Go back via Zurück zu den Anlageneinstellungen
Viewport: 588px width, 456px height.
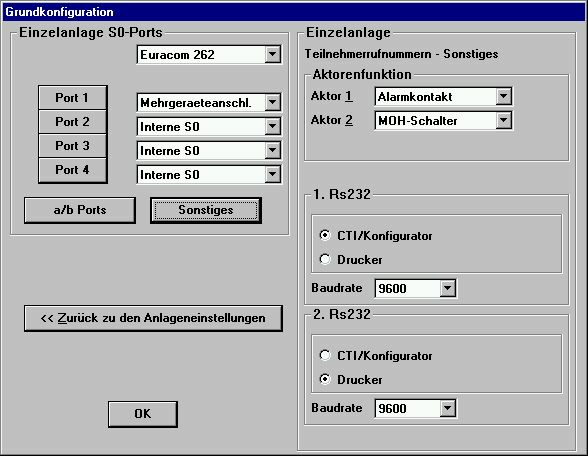click(x=153, y=318)
